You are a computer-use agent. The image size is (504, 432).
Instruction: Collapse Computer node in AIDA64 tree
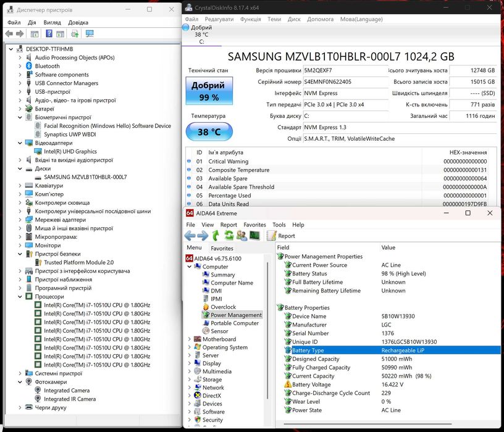(190, 267)
